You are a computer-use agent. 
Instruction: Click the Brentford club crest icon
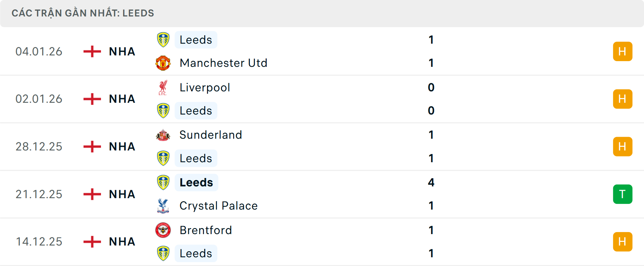163,230
